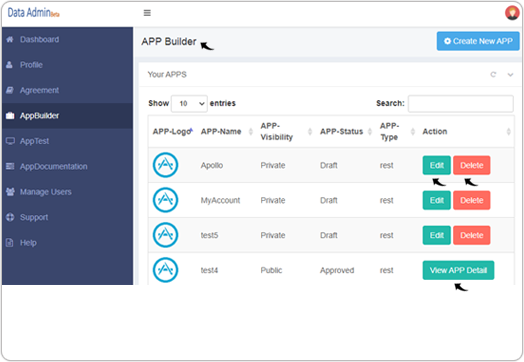Click the Apollo app name cell
524x362 pixels.
click(x=212, y=165)
